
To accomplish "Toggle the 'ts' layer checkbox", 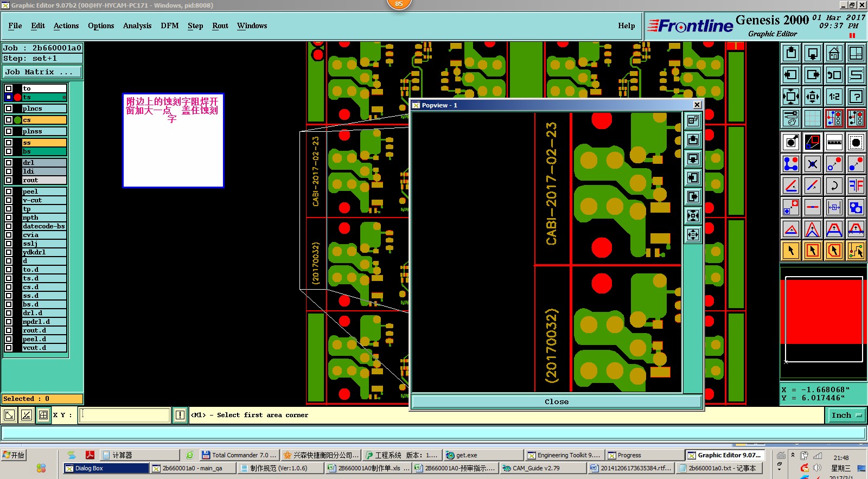I will click(x=9, y=97).
